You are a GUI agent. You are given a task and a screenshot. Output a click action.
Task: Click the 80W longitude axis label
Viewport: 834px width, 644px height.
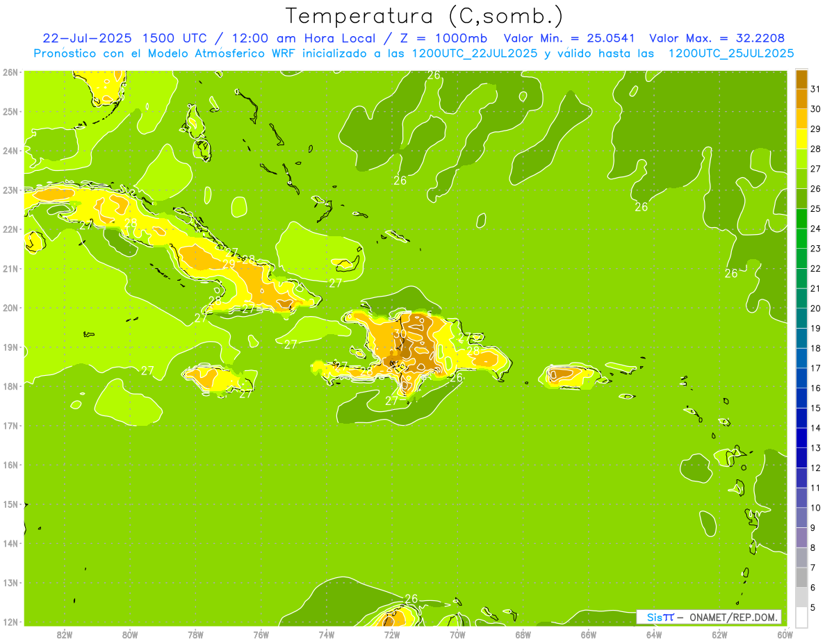tap(130, 634)
